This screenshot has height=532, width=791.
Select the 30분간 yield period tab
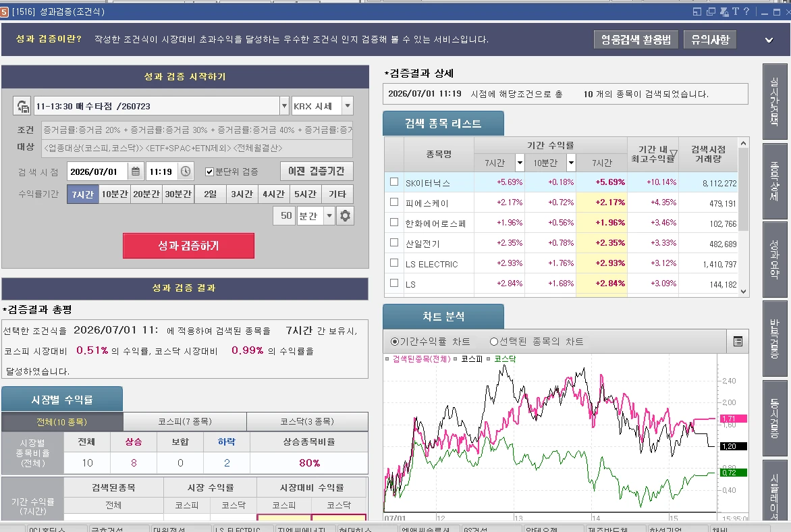point(178,194)
